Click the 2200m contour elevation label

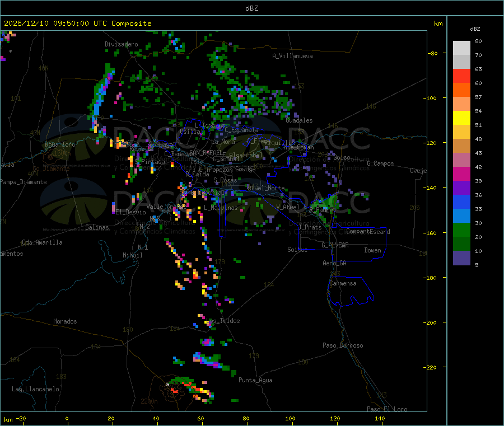149,401
